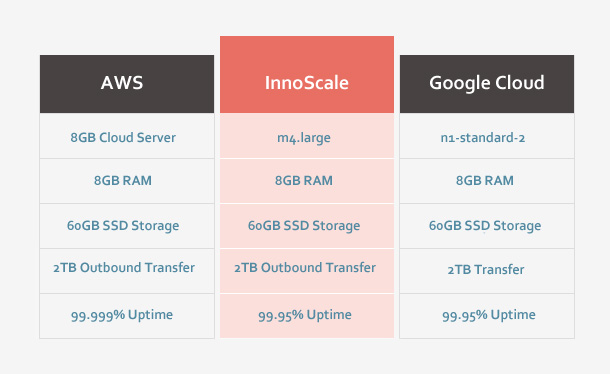Click the Google Cloud column header
The image size is (610, 374).
(487, 84)
